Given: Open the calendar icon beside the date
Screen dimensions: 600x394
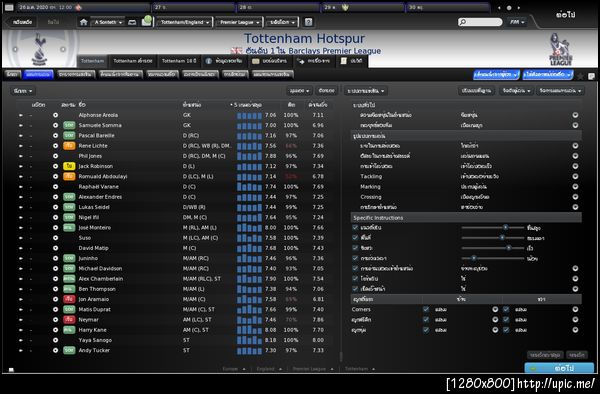Looking at the screenshot, I should pyautogui.click(x=9, y=7).
